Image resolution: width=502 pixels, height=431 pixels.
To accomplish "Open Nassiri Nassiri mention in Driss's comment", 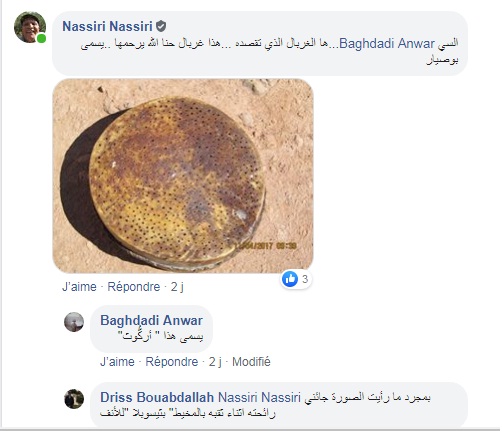I will pyautogui.click(x=259, y=397).
